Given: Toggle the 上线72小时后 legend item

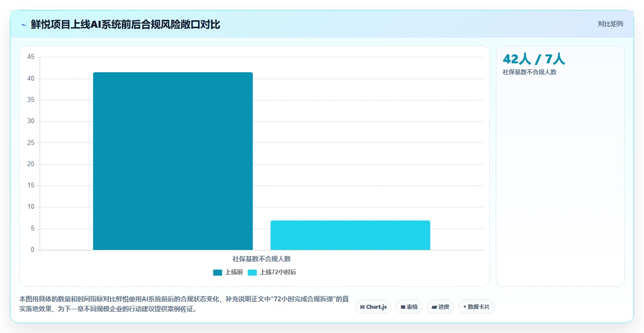Looking at the screenshot, I should 272,272.
